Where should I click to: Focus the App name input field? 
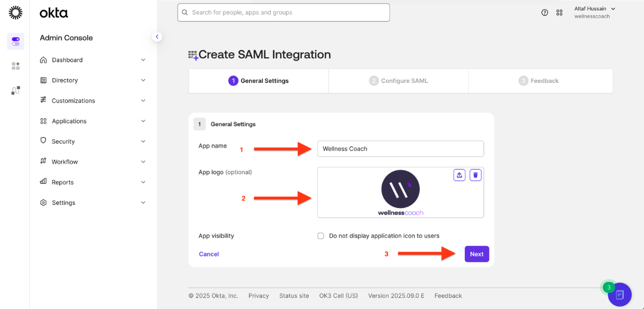tap(400, 149)
